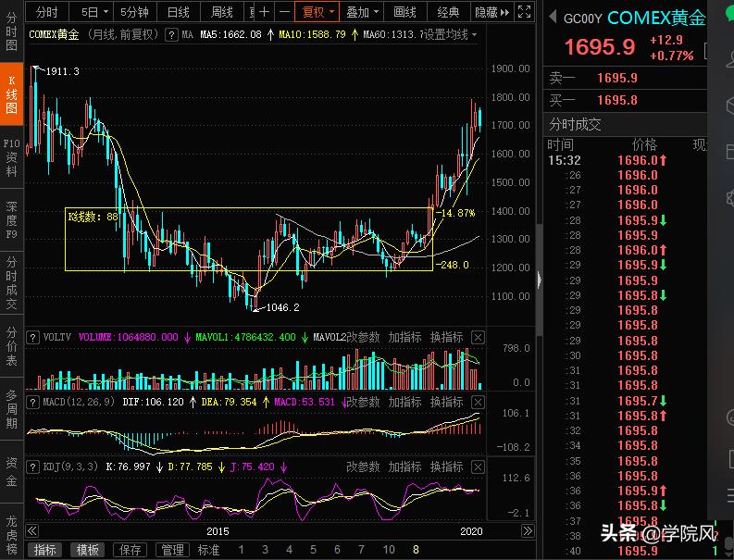Click 改参数 for KDJ indicator

click(363, 467)
